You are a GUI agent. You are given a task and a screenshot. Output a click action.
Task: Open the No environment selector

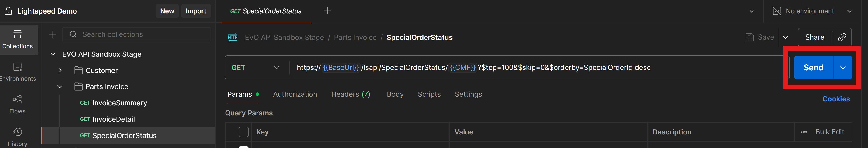point(812,11)
